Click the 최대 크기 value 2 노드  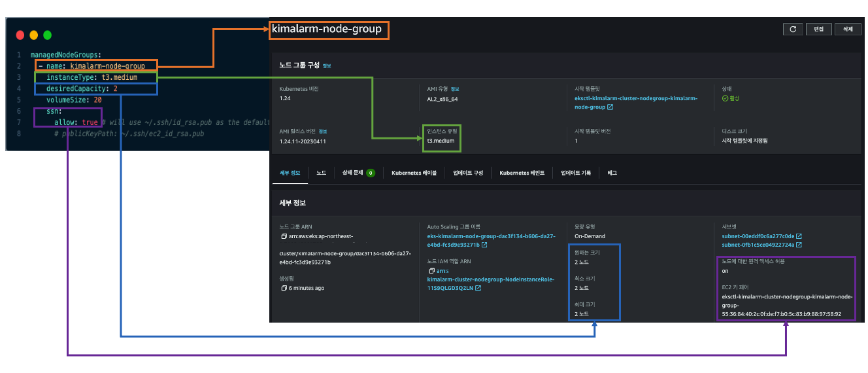(581, 314)
